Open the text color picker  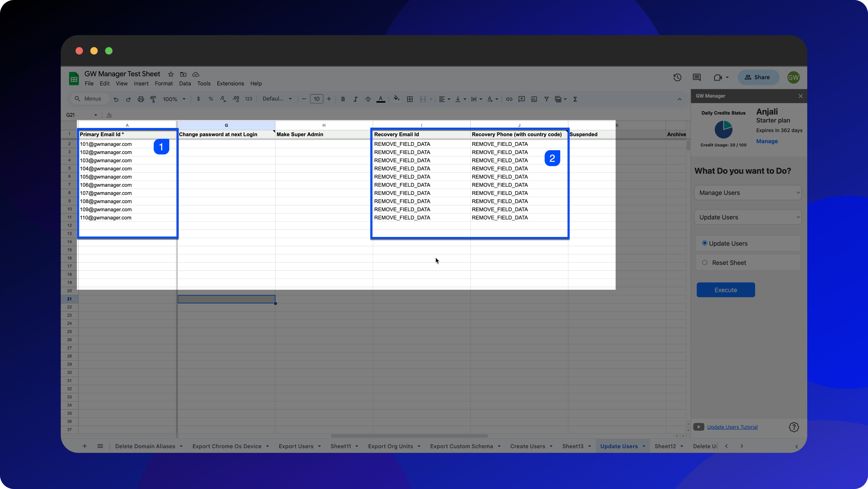381,99
